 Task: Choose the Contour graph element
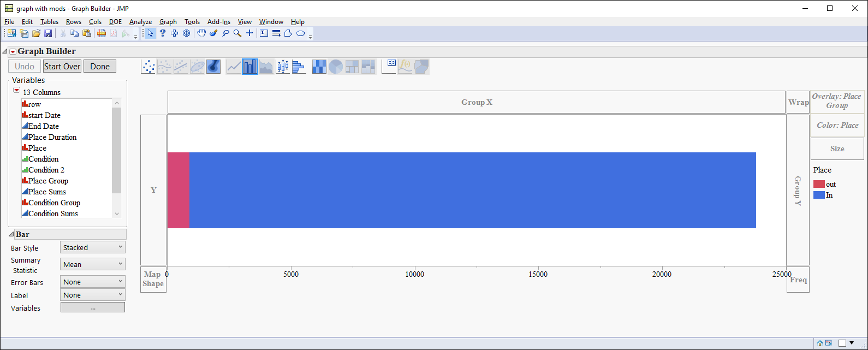tap(214, 67)
